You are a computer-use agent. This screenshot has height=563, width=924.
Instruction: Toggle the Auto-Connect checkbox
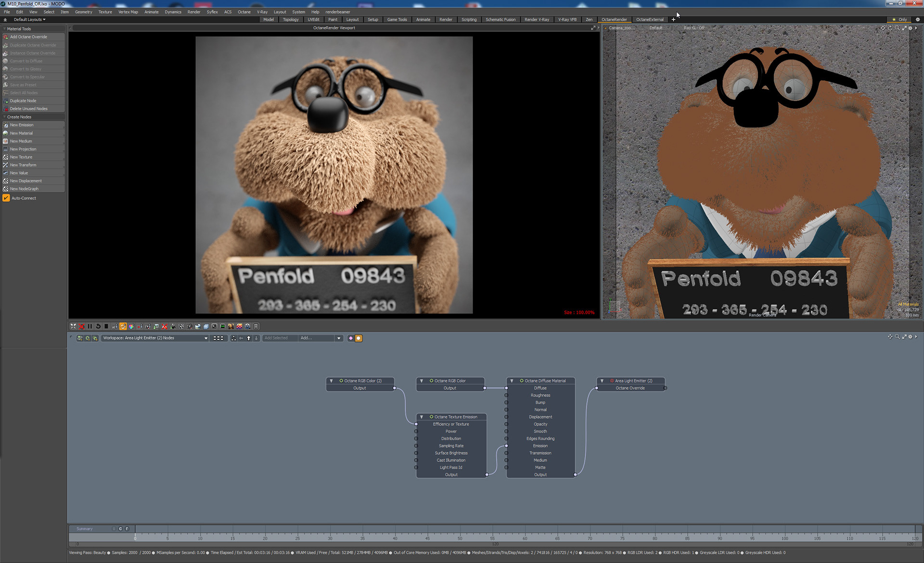pyautogui.click(x=6, y=198)
